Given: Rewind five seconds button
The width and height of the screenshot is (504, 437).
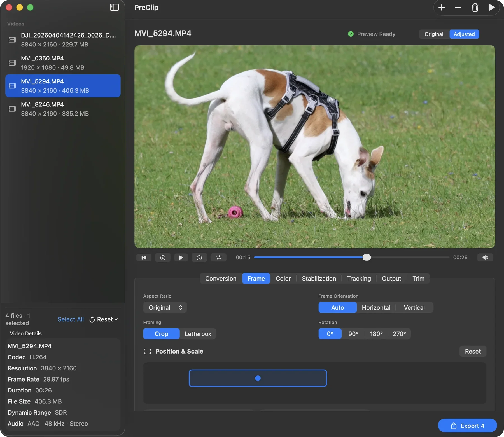Looking at the screenshot, I should 163,257.
